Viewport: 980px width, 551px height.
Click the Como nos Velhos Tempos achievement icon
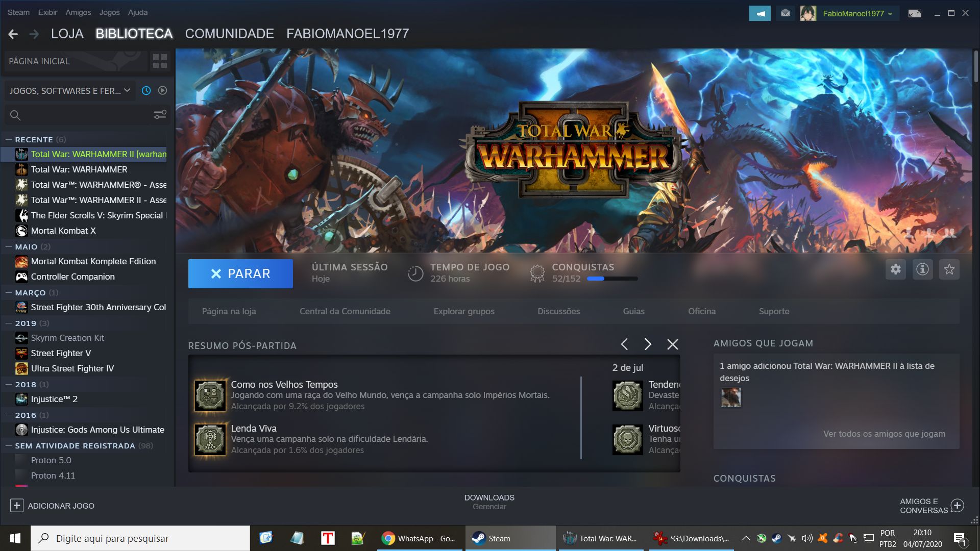click(210, 395)
